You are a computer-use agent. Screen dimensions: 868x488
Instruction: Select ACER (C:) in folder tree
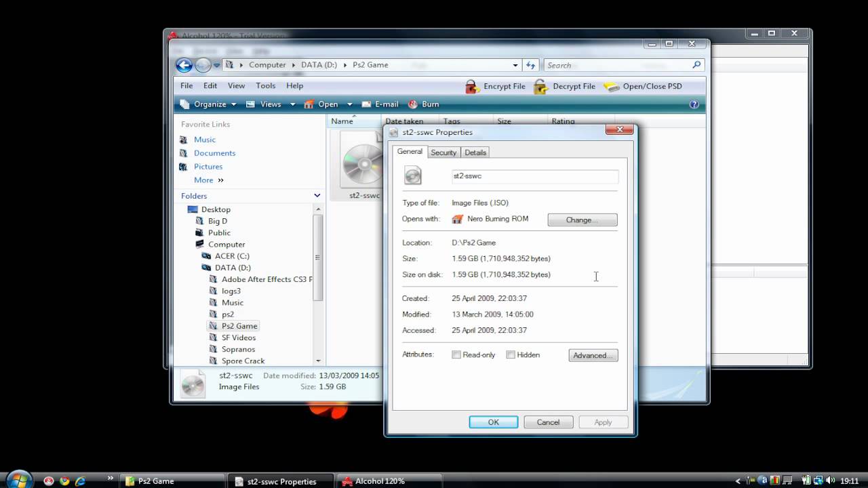232,256
